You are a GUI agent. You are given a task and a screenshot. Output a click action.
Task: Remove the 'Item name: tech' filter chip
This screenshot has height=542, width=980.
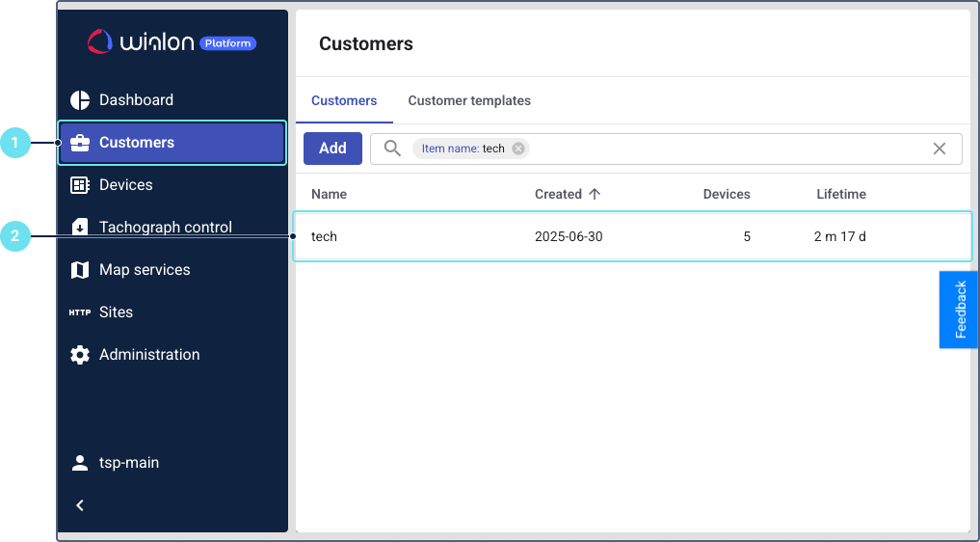tap(518, 149)
